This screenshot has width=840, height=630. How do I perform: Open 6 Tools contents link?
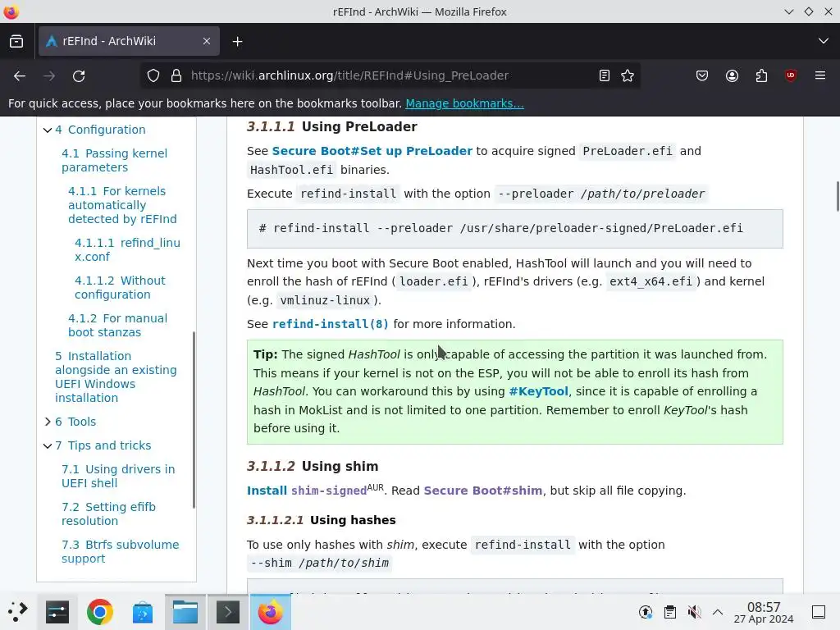(x=75, y=422)
